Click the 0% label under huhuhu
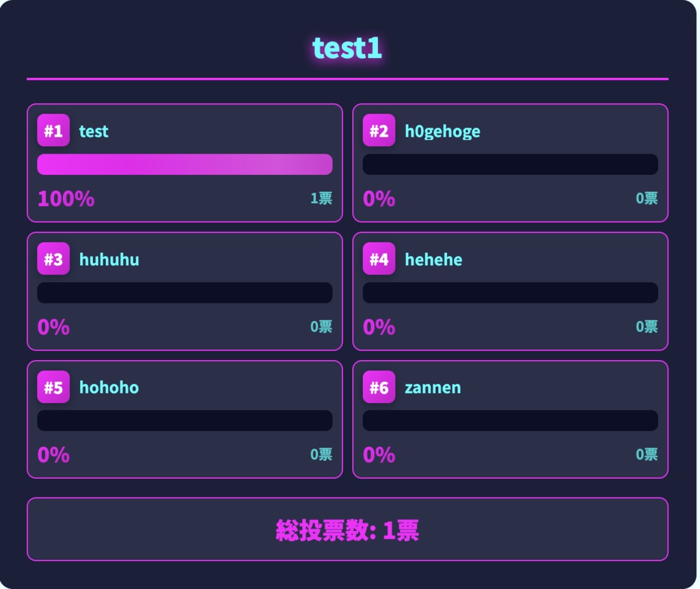This screenshot has height=589, width=700. point(53,327)
